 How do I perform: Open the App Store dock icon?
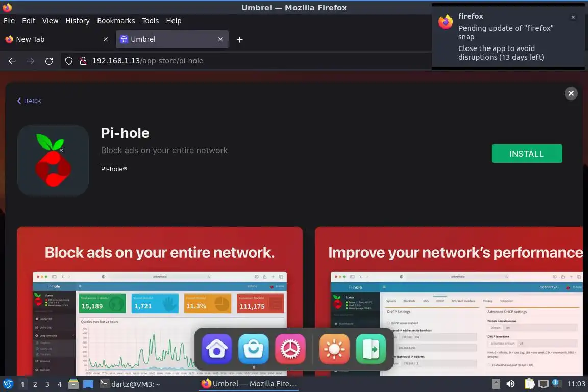pyautogui.click(x=254, y=349)
